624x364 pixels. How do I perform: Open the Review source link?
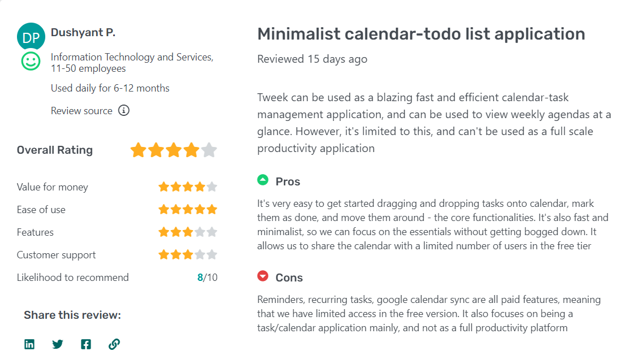80,110
